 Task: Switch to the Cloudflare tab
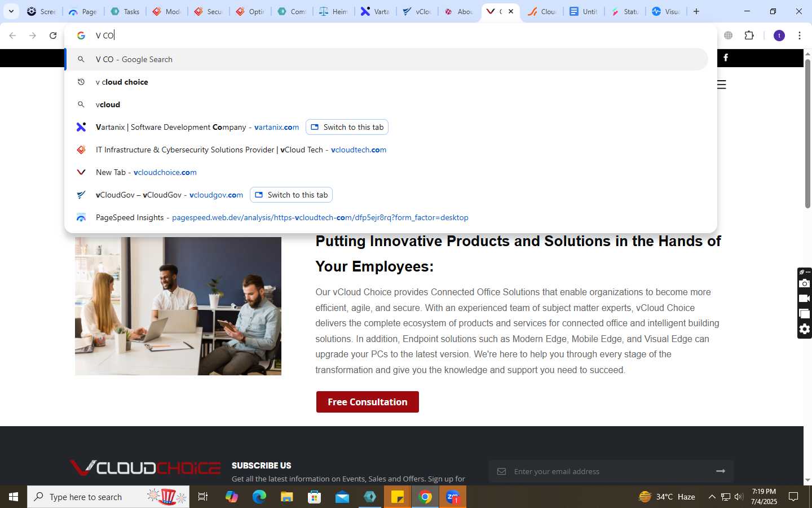[542, 11]
